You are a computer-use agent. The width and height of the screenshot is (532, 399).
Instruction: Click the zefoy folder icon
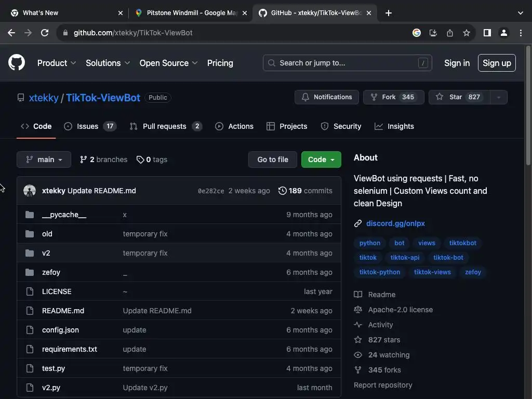coord(30,272)
